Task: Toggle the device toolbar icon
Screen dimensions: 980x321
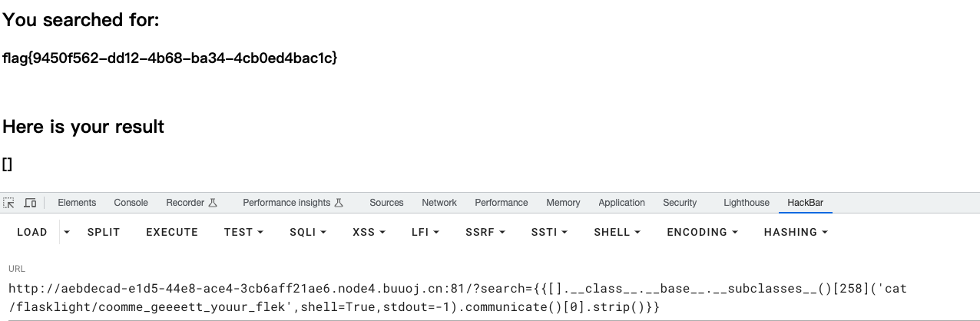Action: (30, 203)
